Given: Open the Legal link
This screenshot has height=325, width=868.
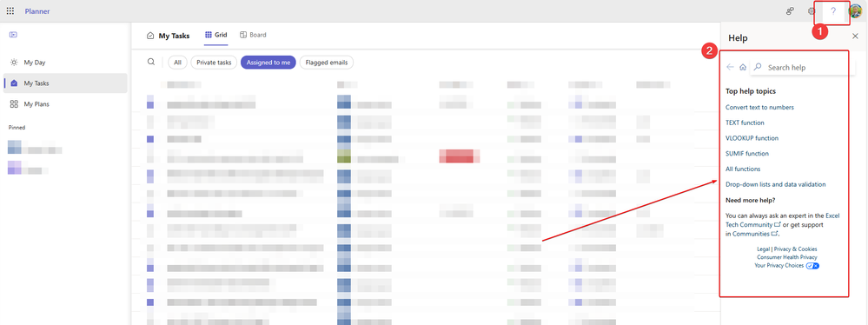Looking at the screenshot, I should coord(764,249).
